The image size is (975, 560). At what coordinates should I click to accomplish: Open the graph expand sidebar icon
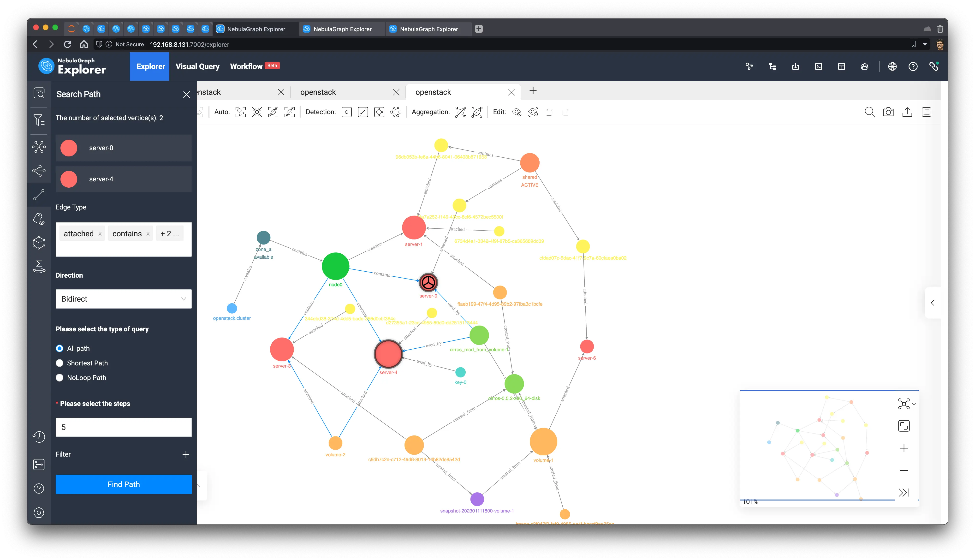pos(39,147)
